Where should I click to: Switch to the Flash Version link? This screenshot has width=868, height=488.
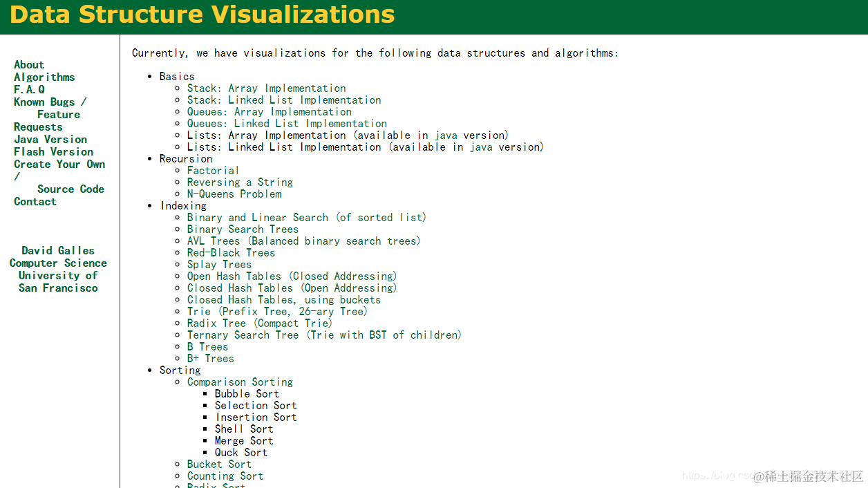click(x=53, y=152)
